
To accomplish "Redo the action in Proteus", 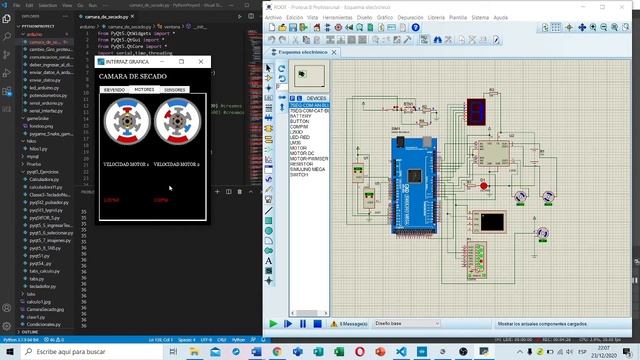I will [282, 40].
